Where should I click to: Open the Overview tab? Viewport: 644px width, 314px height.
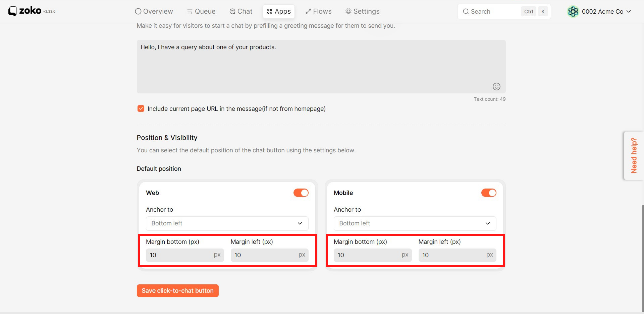pyautogui.click(x=154, y=11)
